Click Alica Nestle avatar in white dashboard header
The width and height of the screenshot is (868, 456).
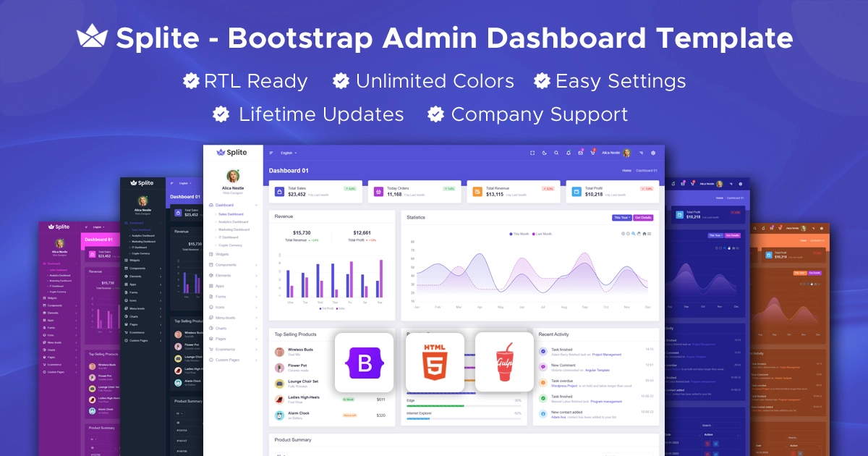[626, 153]
